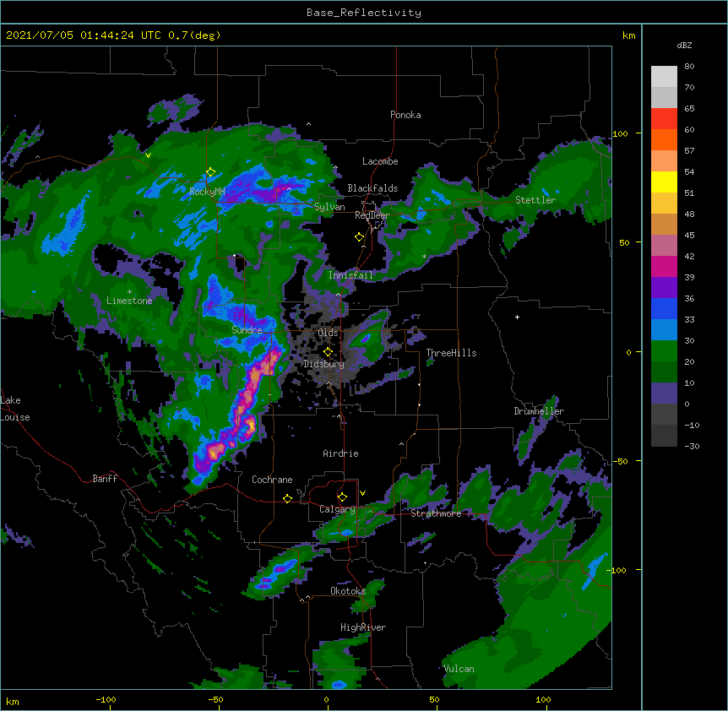
Task: Click the Cochrane label
Action: tap(272, 480)
